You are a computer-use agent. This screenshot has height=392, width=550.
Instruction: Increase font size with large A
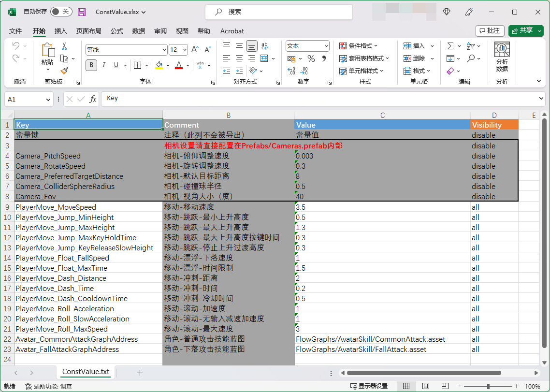(x=195, y=49)
